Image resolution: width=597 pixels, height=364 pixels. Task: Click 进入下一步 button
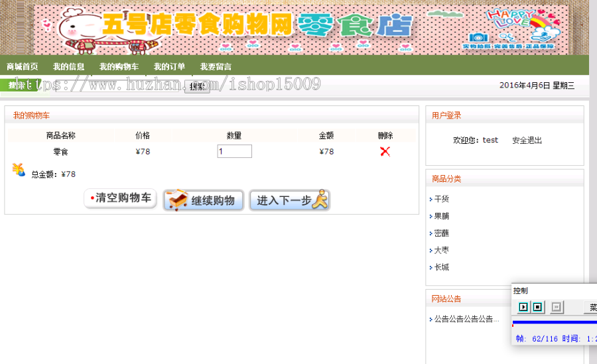[289, 200]
